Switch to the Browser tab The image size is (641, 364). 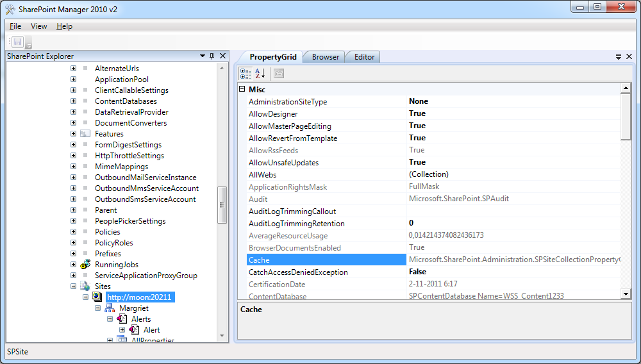pos(326,57)
